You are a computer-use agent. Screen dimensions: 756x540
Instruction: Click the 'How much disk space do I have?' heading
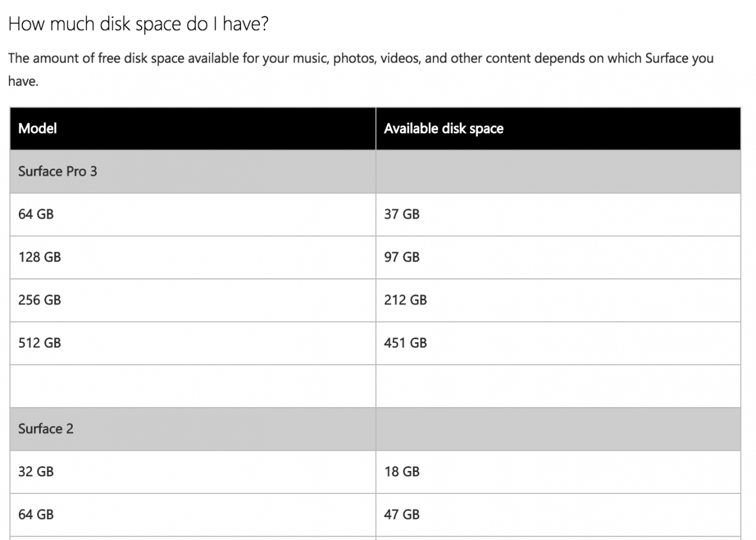coord(139,25)
